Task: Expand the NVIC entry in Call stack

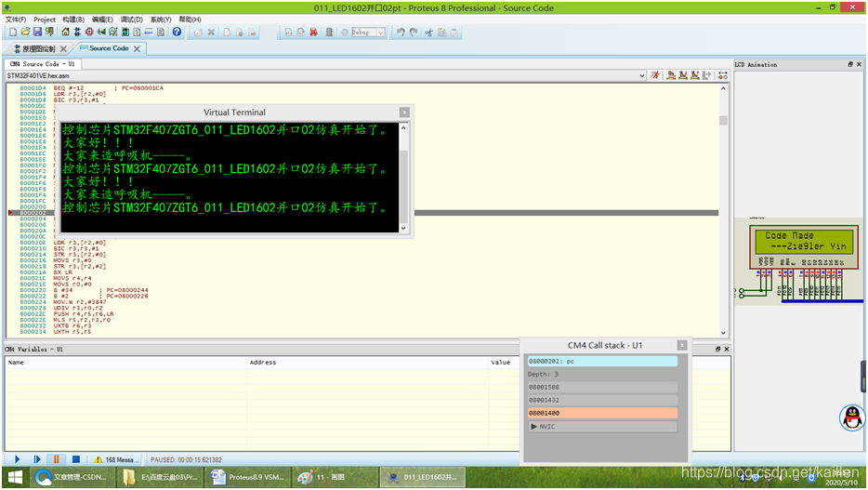Action: click(534, 427)
